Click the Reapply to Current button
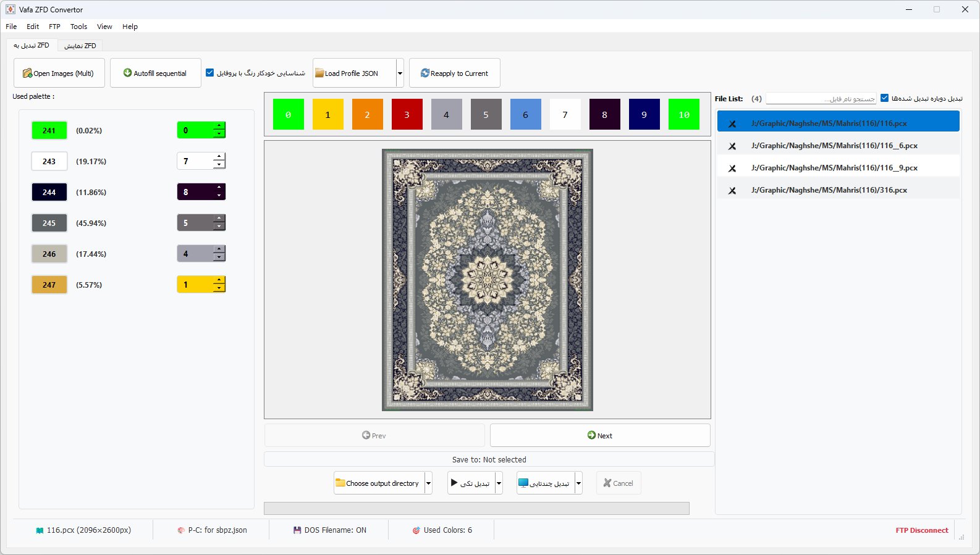Image resolution: width=980 pixels, height=555 pixels. [455, 73]
